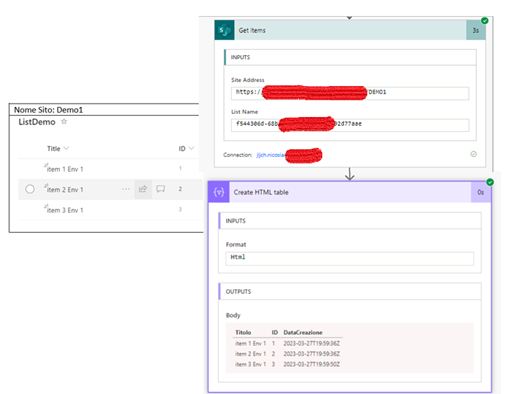Collapse the Get items action header
Image resolution: width=517 pixels, height=394 pixels.
[350, 30]
